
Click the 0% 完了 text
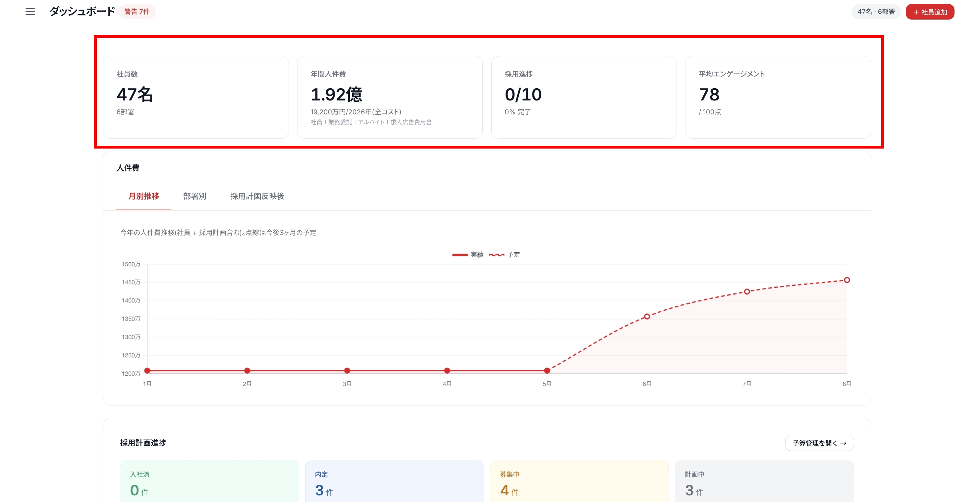(x=518, y=112)
